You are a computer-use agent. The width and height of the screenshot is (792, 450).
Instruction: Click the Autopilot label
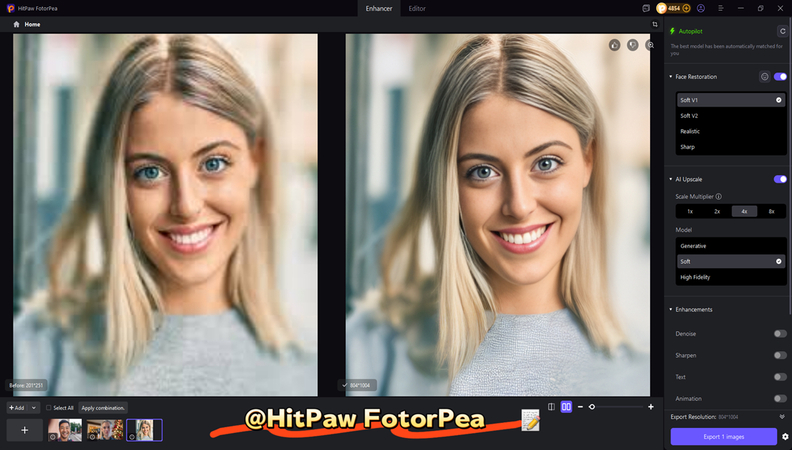[690, 31]
